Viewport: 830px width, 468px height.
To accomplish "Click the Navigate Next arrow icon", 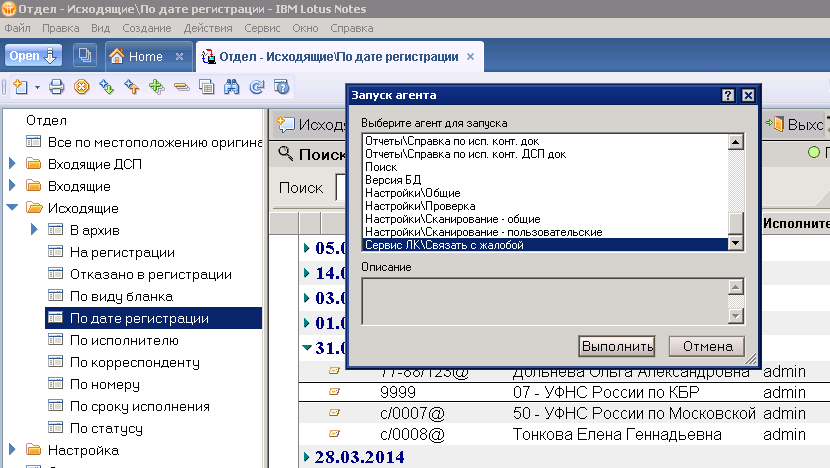I will tap(107, 87).
